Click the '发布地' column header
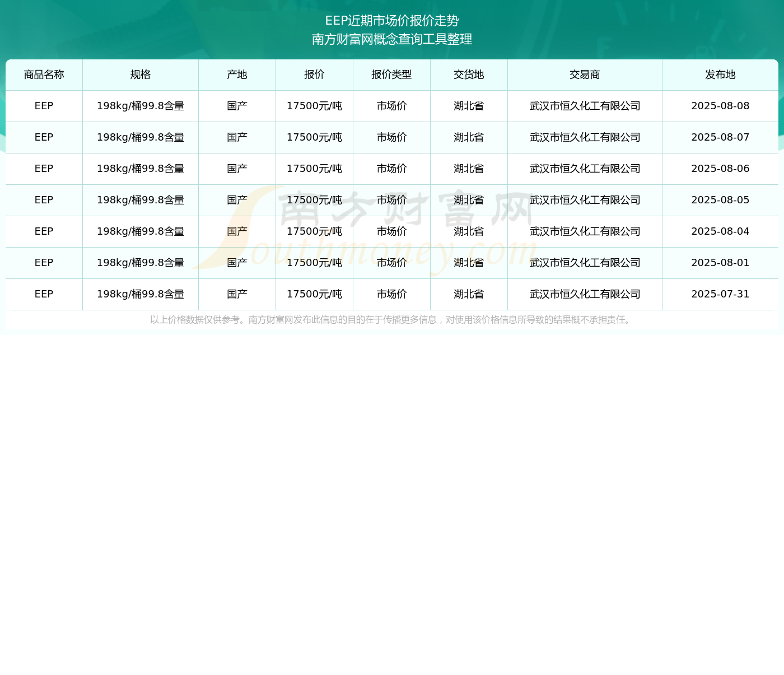784x675 pixels. pyautogui.click(x=721, y=75)
